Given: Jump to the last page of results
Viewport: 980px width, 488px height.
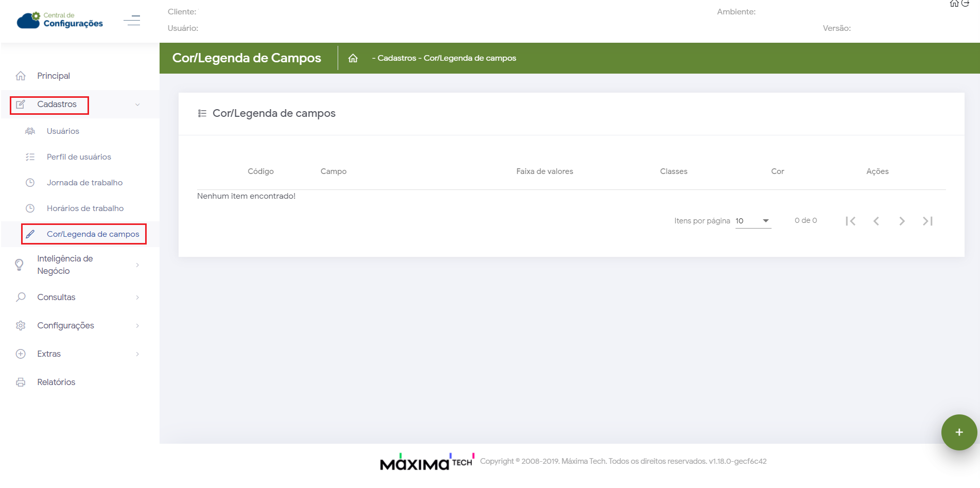Looking at the screenshot, I should tap(927, 221).
